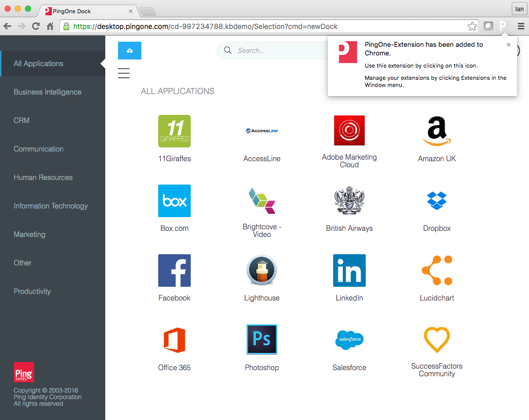The height and width of the screenshot is (420, 529).
Task: Click the Ping Identity logo
Action: click(x=24, y=372)
